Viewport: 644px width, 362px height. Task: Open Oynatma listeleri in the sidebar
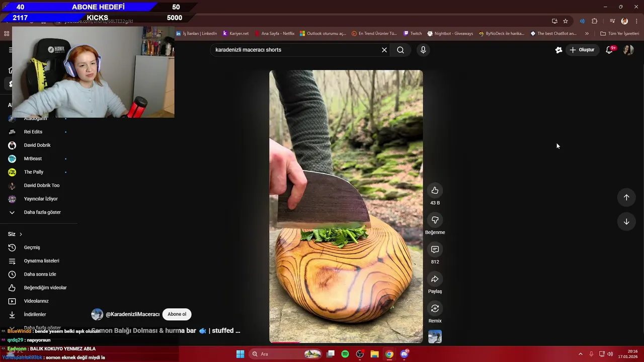pos(41,261)
